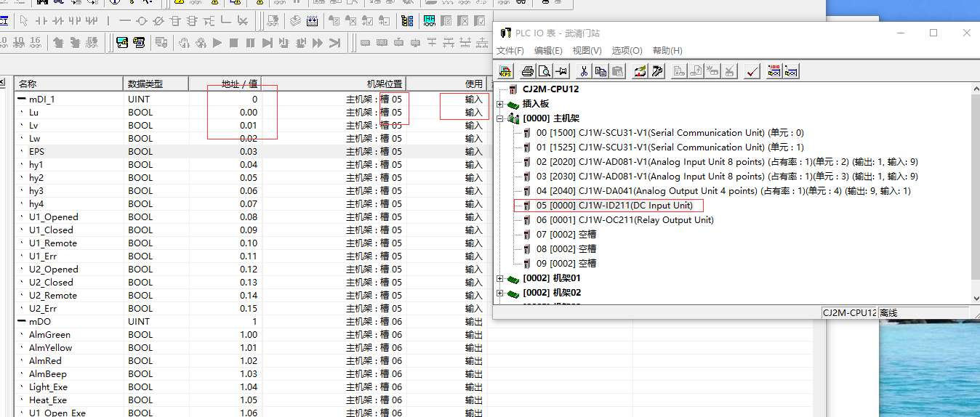Expand the [0002] 机架01 rack node
Viewport: 980px width, 417px height.
point(499,278)
